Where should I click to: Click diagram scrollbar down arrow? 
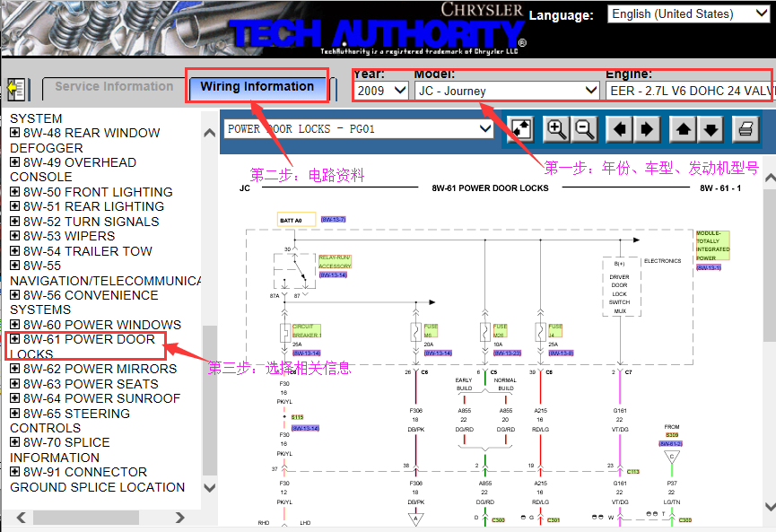770,506
